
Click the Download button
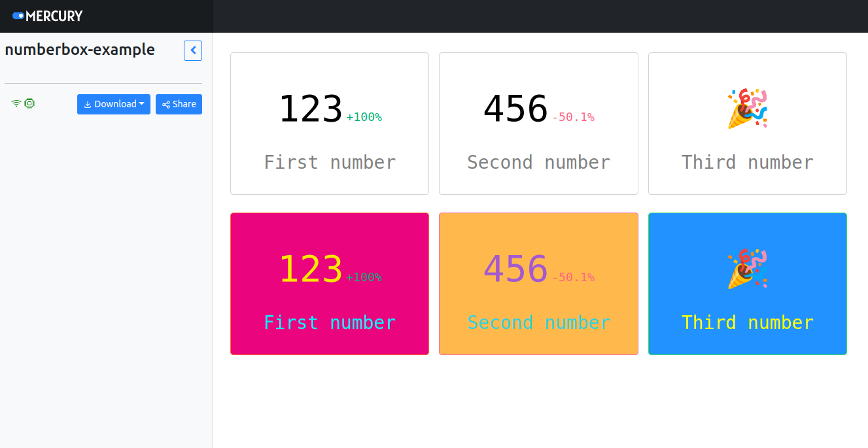point(114,104)
